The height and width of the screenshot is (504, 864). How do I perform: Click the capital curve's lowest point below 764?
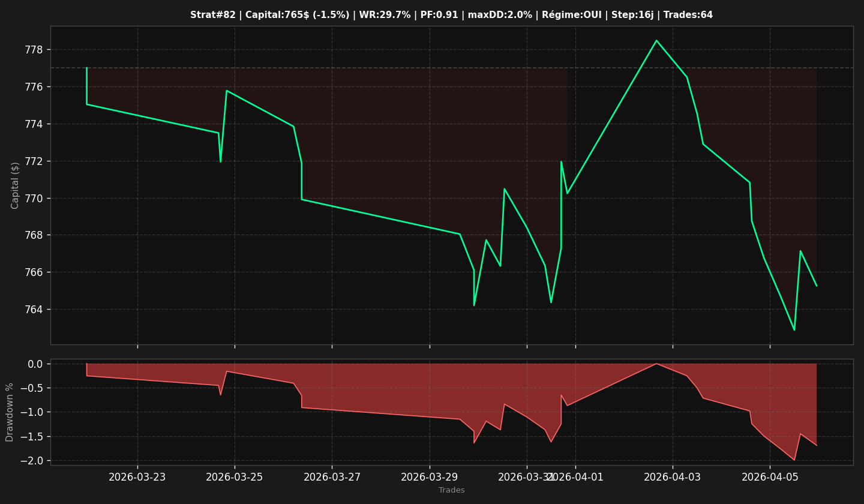click(794, 330)
